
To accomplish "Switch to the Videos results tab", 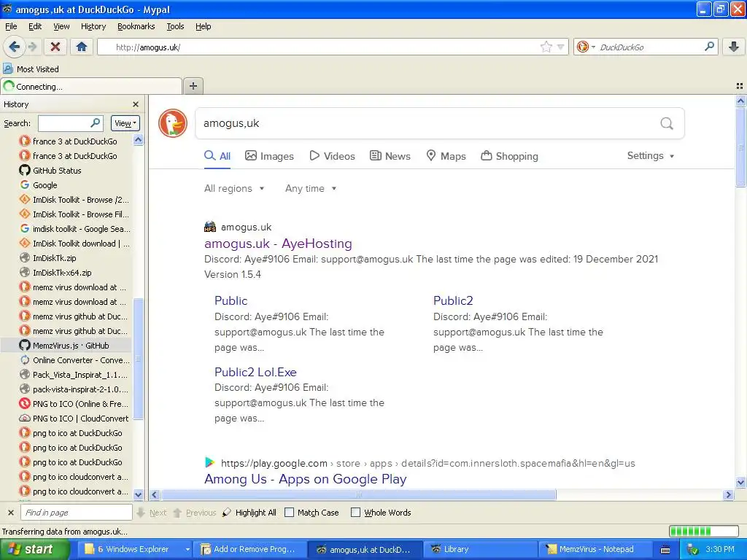I will coord(332,156).
